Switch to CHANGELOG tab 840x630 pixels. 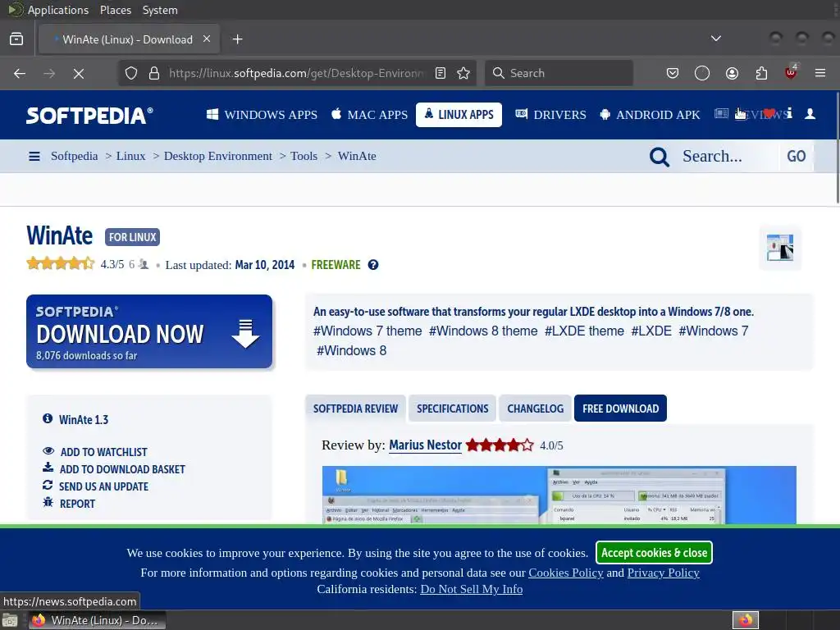click(x=535, y=409)
